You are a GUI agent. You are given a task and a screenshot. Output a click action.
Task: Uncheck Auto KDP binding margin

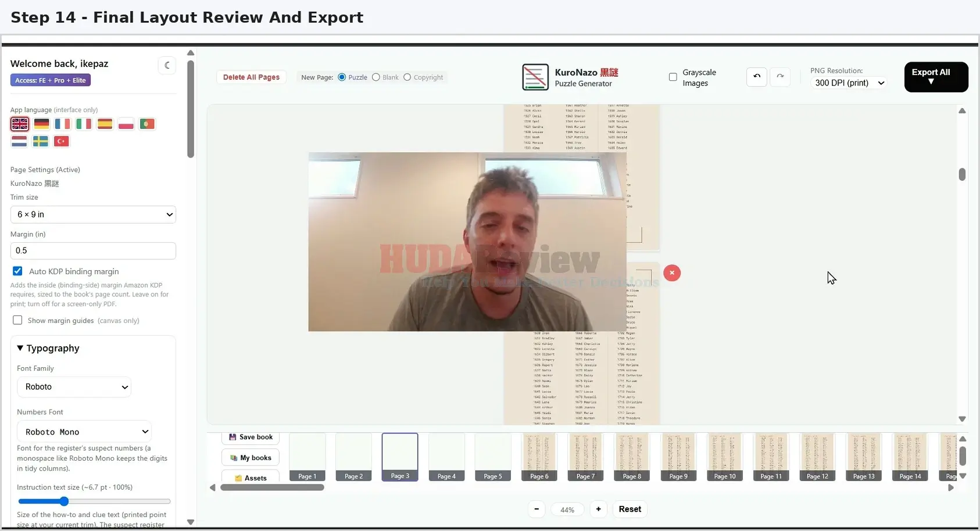point(17,271)
